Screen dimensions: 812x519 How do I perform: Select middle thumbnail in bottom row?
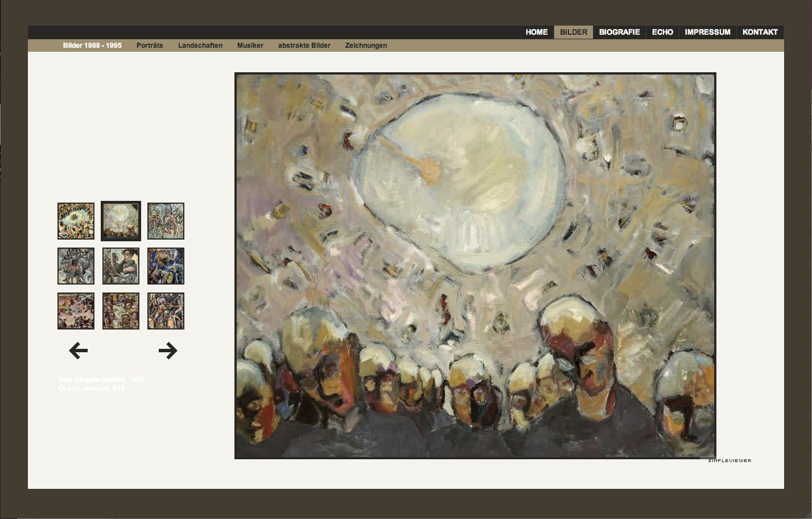[121, 311]
